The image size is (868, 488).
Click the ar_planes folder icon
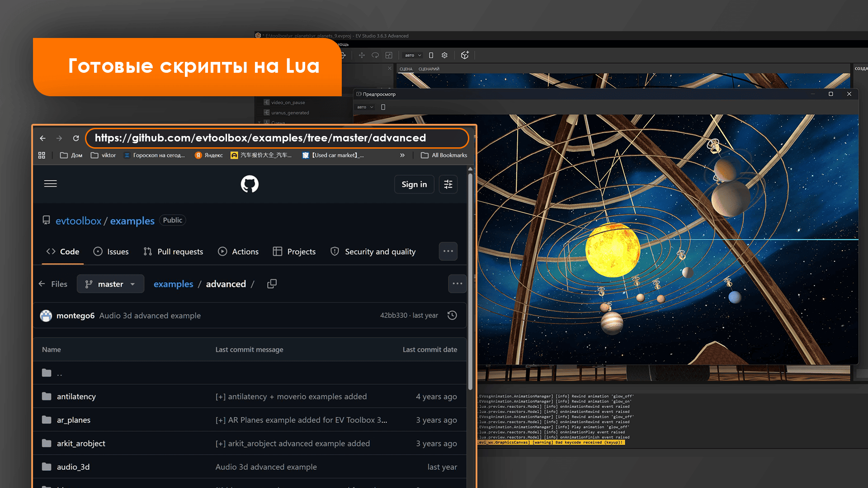(47, 420)
